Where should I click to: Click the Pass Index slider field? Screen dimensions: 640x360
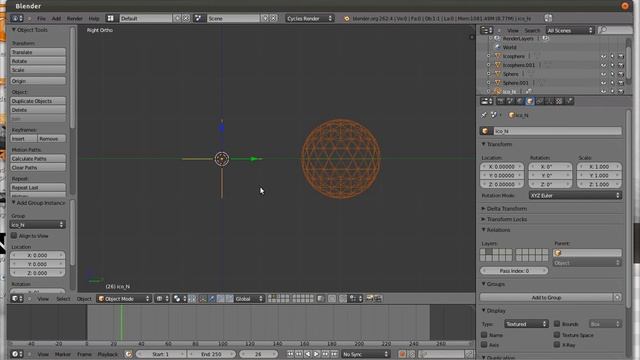point(514,271)
